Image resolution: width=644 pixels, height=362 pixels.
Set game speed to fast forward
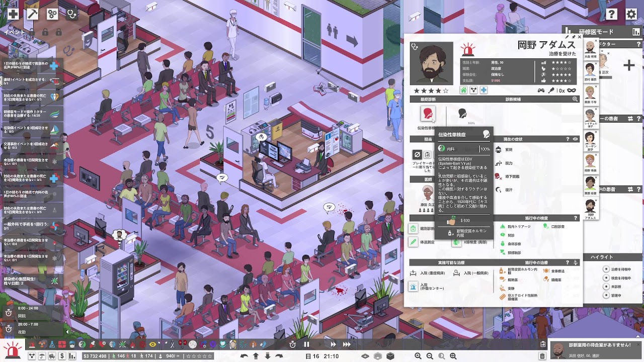point(333,344)
